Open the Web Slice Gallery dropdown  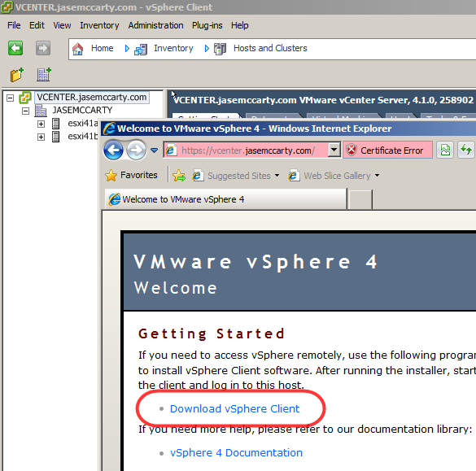tap(377, 176)
